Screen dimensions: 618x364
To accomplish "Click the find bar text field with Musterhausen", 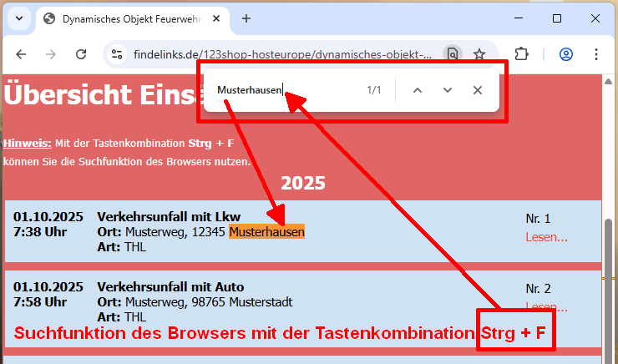I will click(x=284, y=90).
